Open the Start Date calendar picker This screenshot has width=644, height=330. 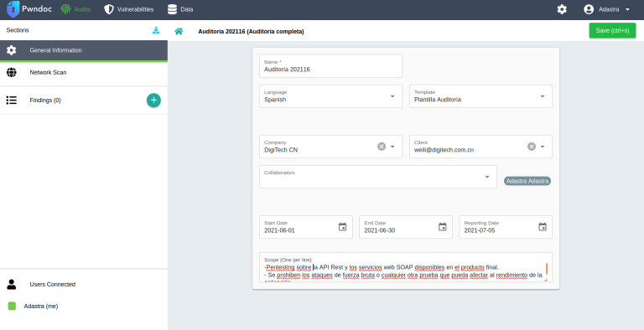(342, 227)
